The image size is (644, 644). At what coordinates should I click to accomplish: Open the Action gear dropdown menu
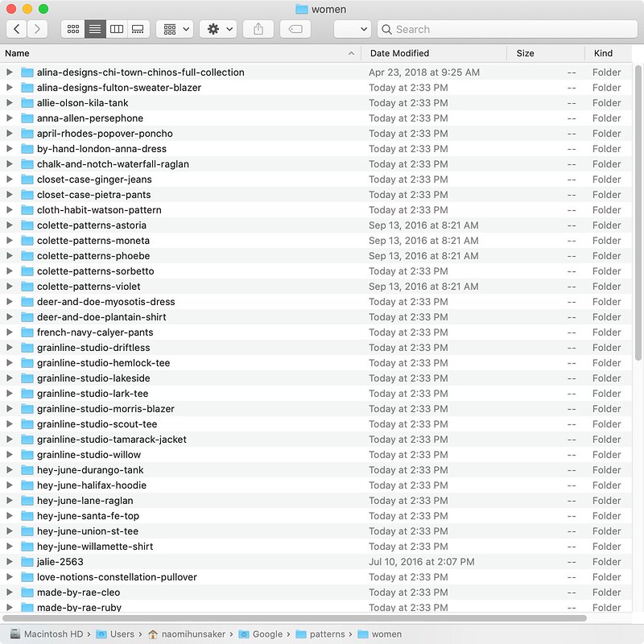(x=220, y=29)
